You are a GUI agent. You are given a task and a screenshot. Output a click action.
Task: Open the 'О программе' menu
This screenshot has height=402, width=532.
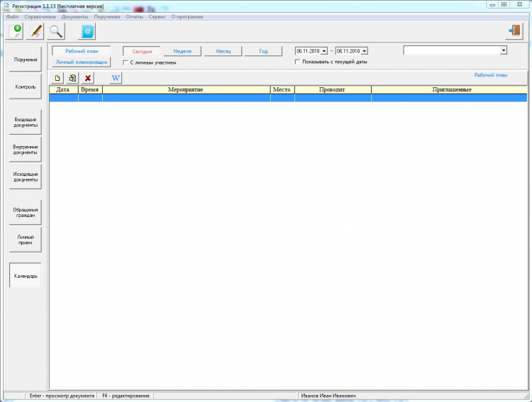tap(187, 16)
